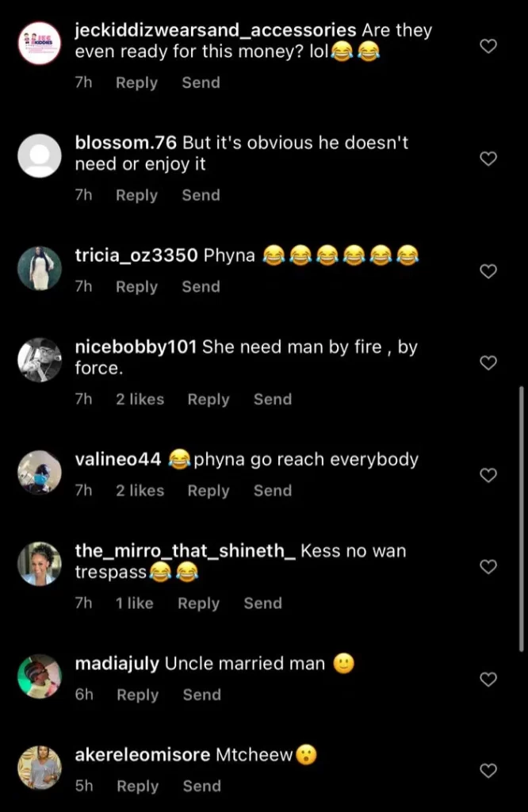Like valineo44's comment with the heart
528x812 pixels.
coord(489,475)
